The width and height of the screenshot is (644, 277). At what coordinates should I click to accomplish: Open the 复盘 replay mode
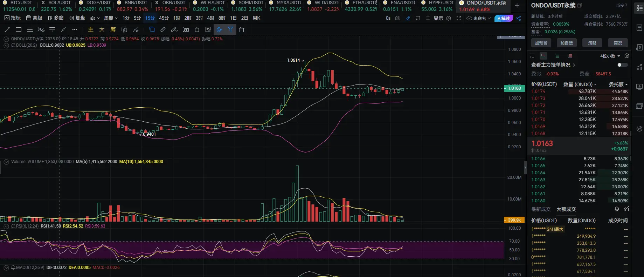[77, 18]
